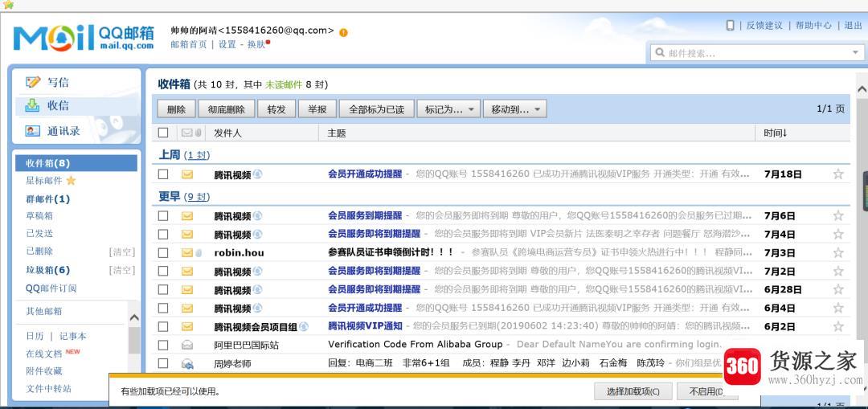Open the 草稿箱 folder

coord(39,216)
